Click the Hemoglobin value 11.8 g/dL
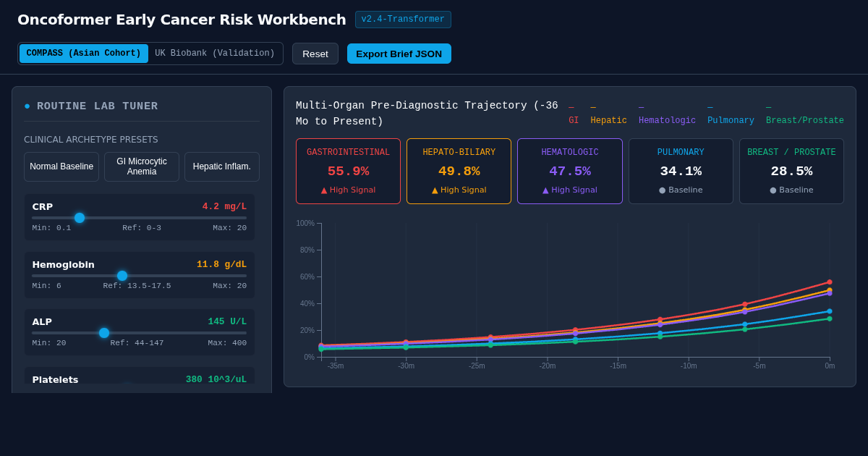 (x=221, y=265)
